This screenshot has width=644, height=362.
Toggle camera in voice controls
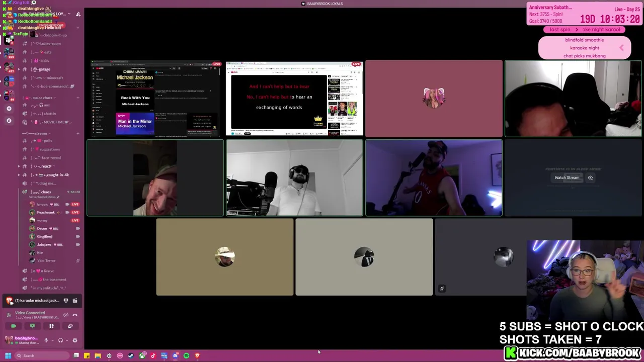pos(14,326)
